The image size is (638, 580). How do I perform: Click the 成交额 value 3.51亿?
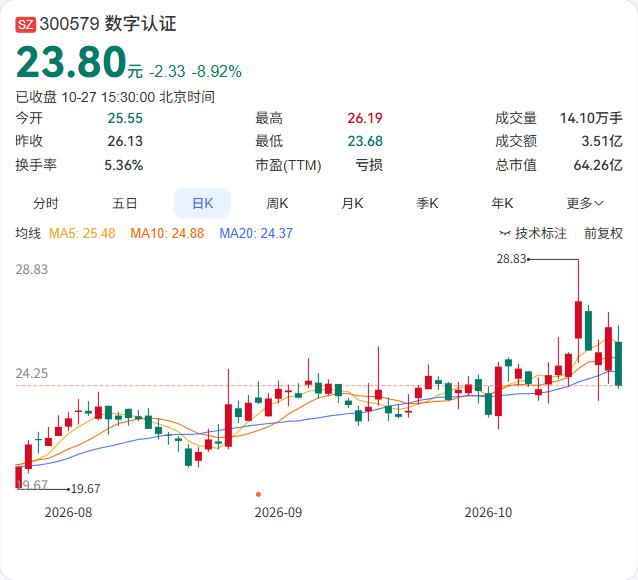tap(602, 141)
